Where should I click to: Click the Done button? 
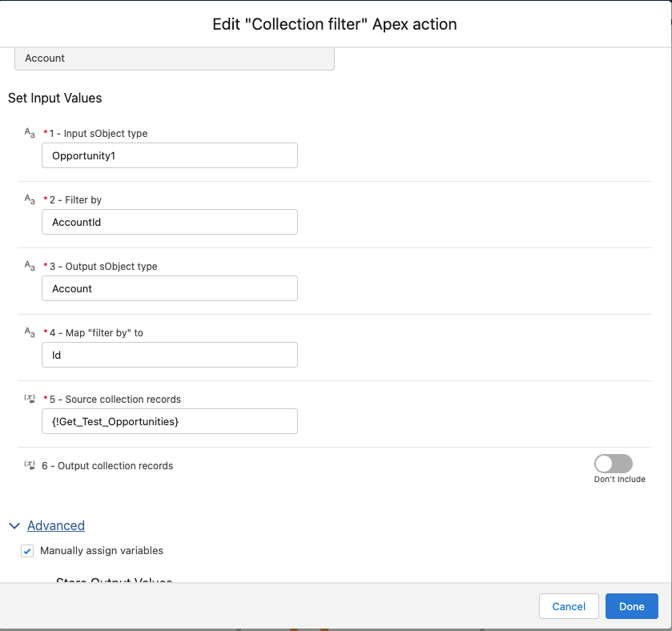pyautogui.click(x=631, y=606)
